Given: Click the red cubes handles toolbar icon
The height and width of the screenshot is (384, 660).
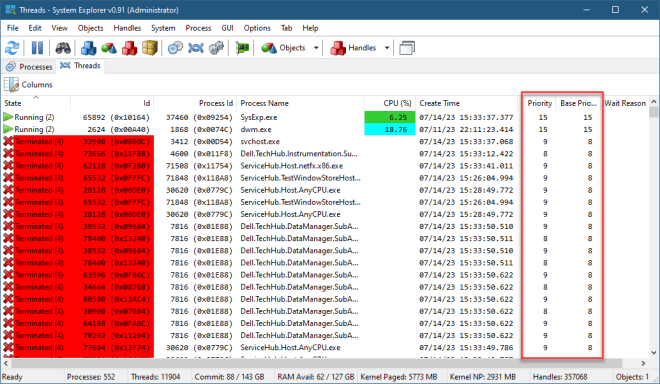Looking at the screenshot, I should coord(130,48).
